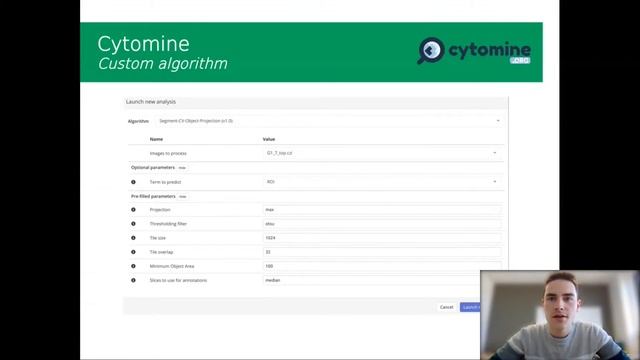Click the info icon beside Tile overlap
The height and width of the screenshot is (360, 640).
point(133,252)
